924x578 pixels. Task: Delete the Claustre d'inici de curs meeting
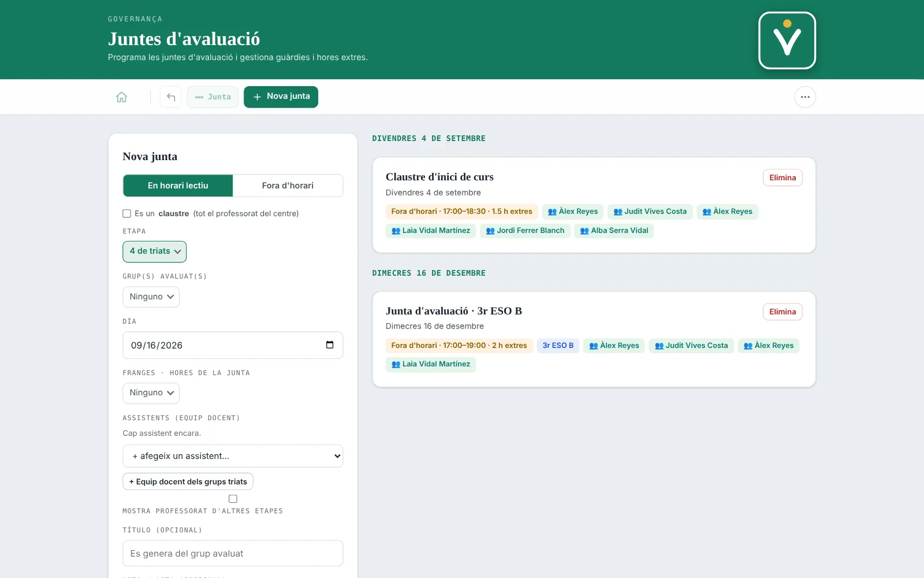pyautogui.click(x=783, y=177)
